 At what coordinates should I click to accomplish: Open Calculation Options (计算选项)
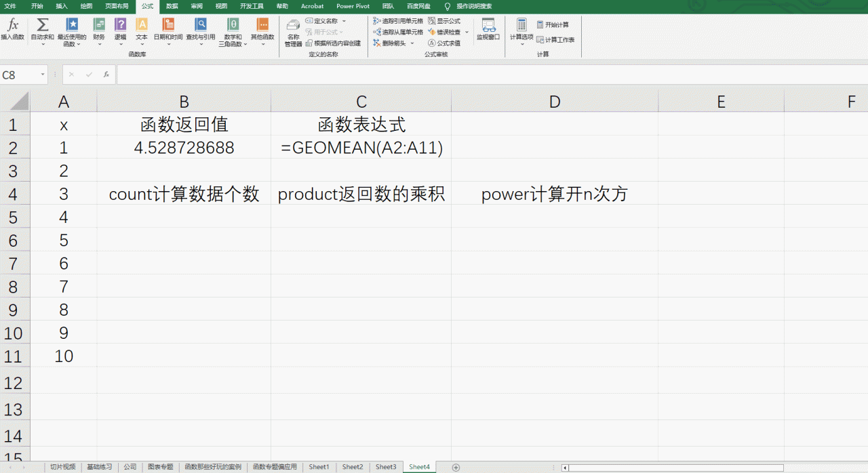[521, 32]
